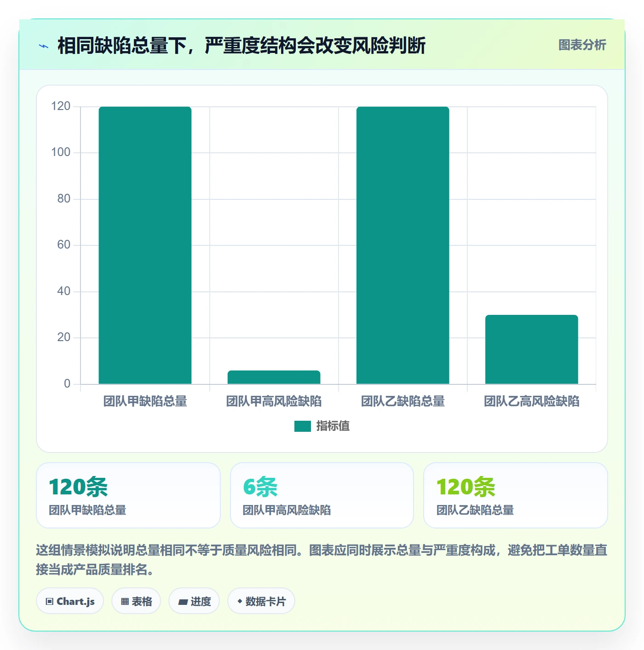Click the 团队甲缺陷总量 axis label

(145, 401)
